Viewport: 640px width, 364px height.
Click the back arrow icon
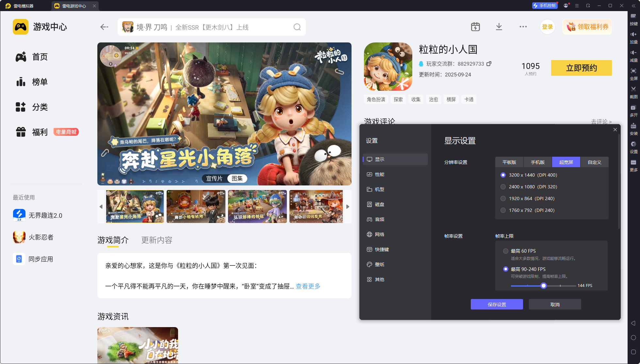pos(104,27)
